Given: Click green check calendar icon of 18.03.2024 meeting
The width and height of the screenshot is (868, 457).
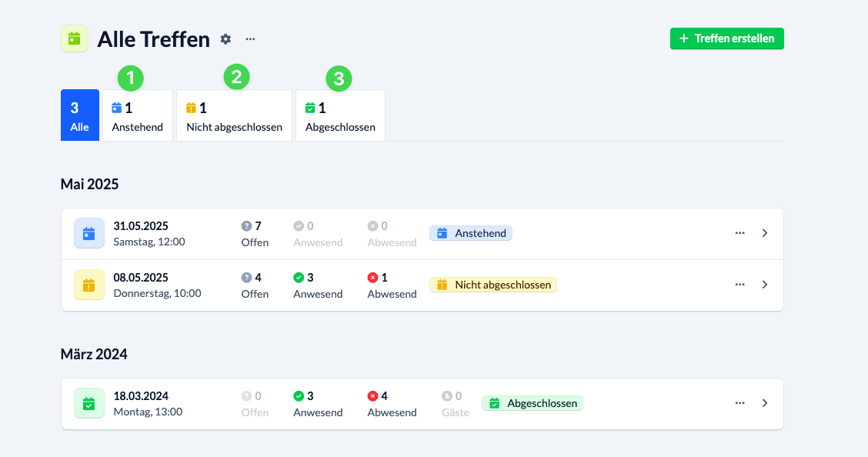Looking at the screenshot, I should 88,403.
